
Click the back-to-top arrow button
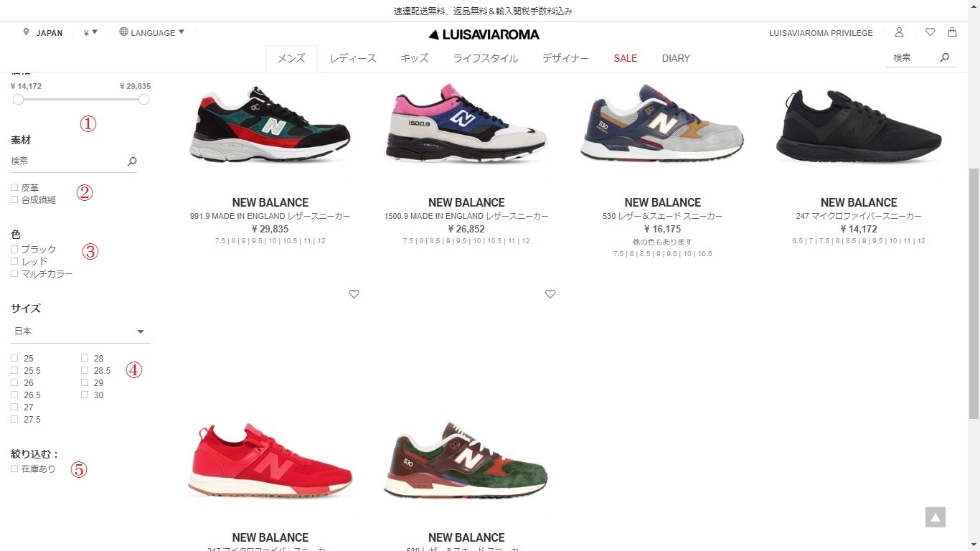936,517
